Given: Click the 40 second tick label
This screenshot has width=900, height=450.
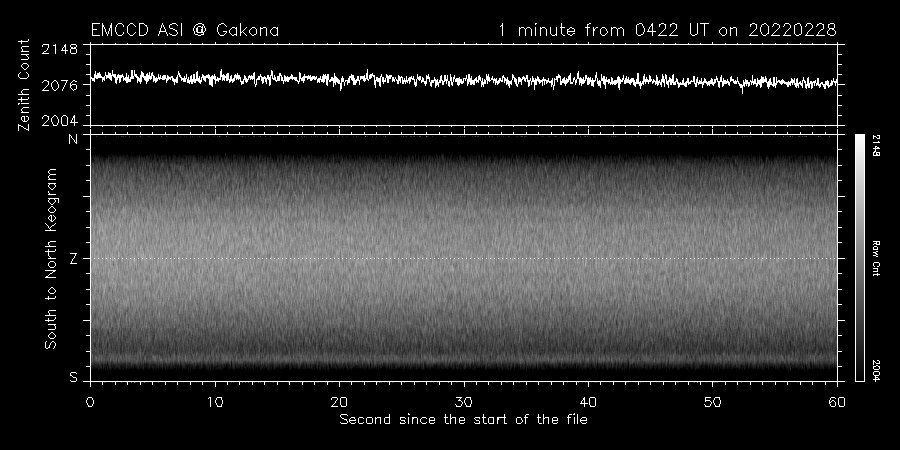Looking at the screenshot, I should point(588,402).
